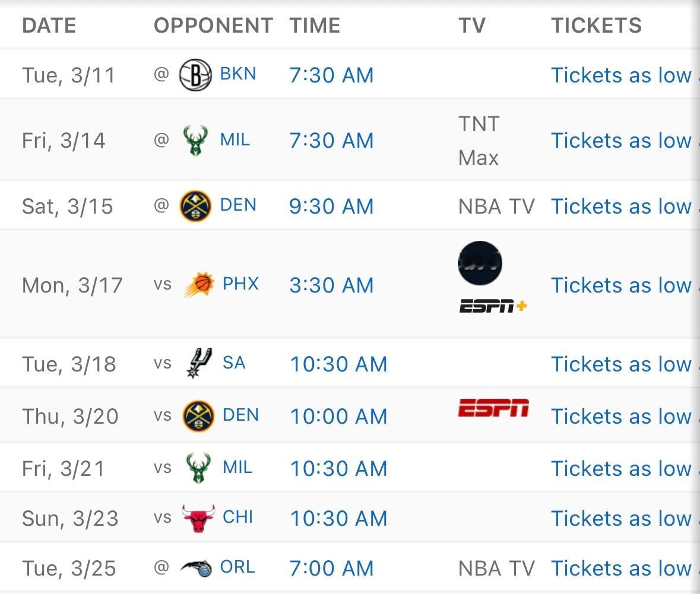Click the Orlando Magic logo icon

tap(195, 568)
